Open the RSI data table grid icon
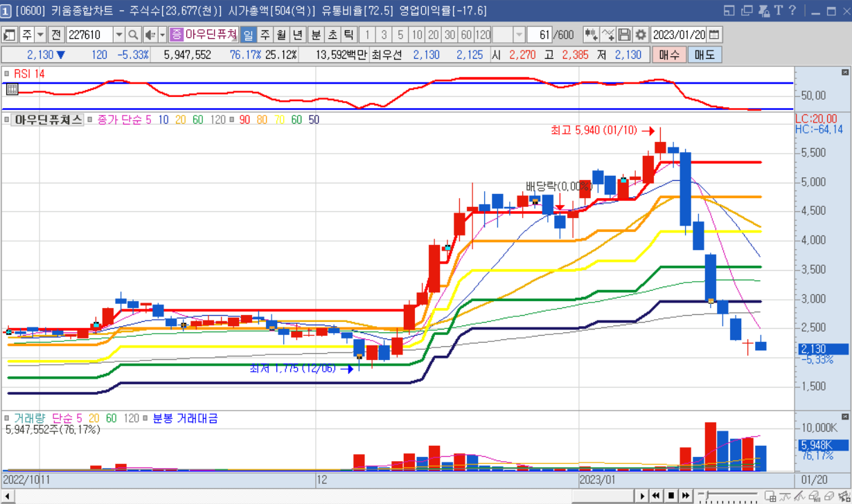This screenshot has height=504, width=852. pos(12,89)
